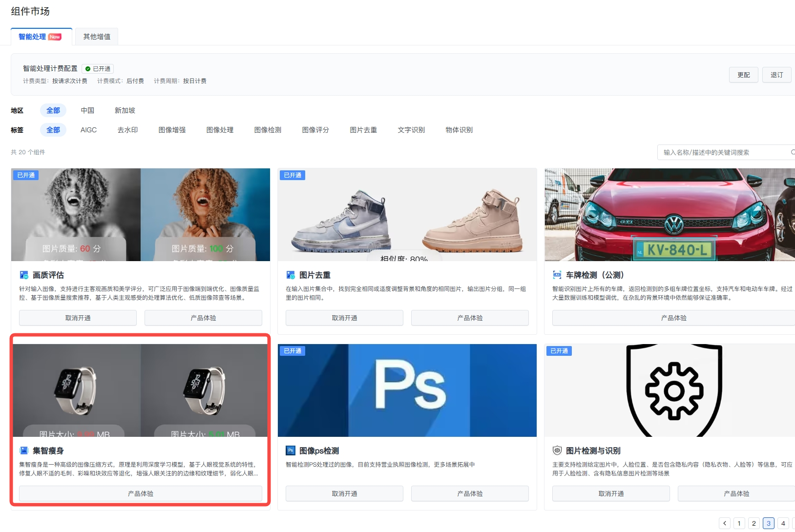Go to page 4
Screen dimensions: 795x532
[x=783, y=523]
